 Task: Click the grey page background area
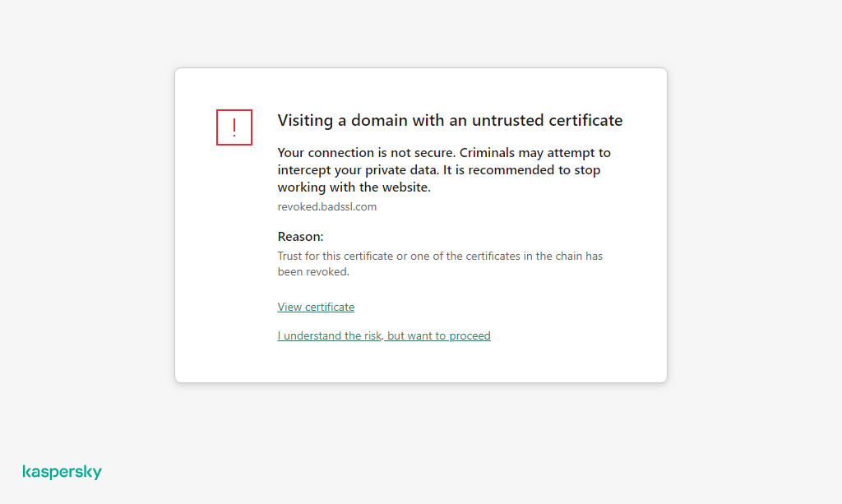point(82,247)
